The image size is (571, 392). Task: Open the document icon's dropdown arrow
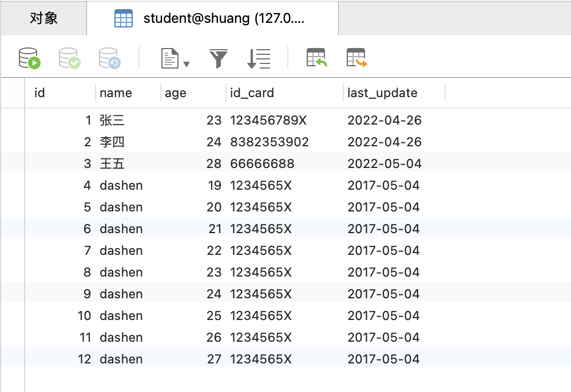coord(187,64)
